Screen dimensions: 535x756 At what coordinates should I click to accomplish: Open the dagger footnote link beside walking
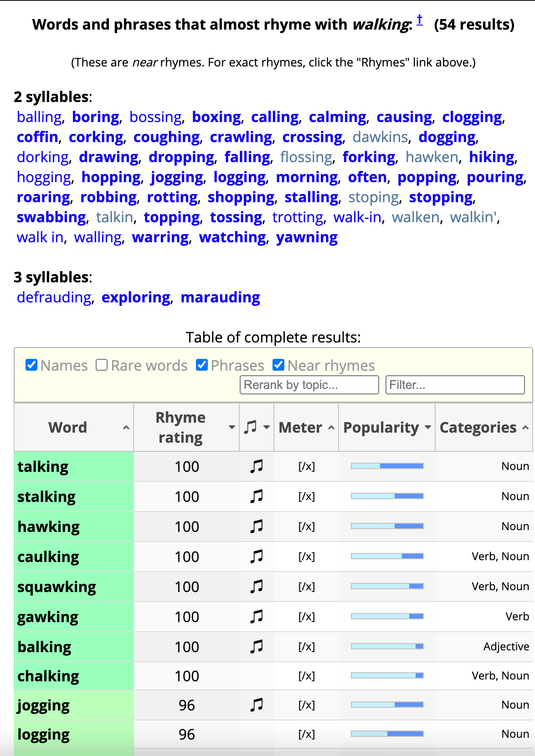pyautogui.click(x=420, y=20)
